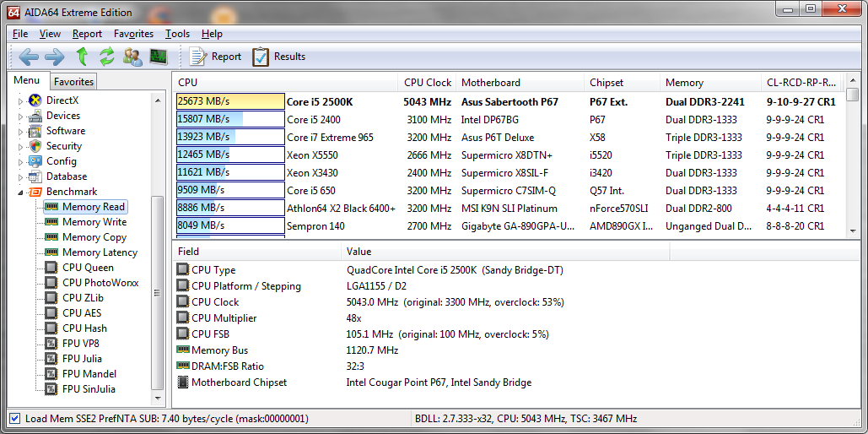The height and width of the screenshot is (434, 868).
Task: Switch to the Menu tab
Action: [x=27, y=80]
